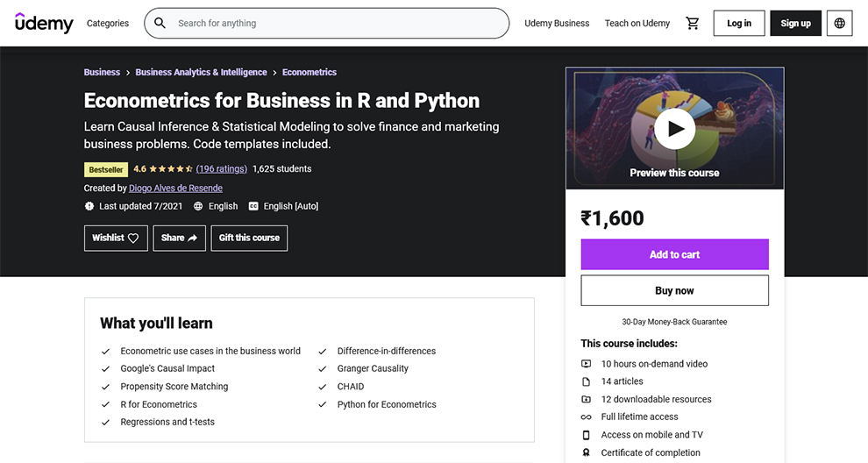Click the mobile access phone icon
Image resolution: width=868 pixels, height=463 pixels.
pos(586,435)
